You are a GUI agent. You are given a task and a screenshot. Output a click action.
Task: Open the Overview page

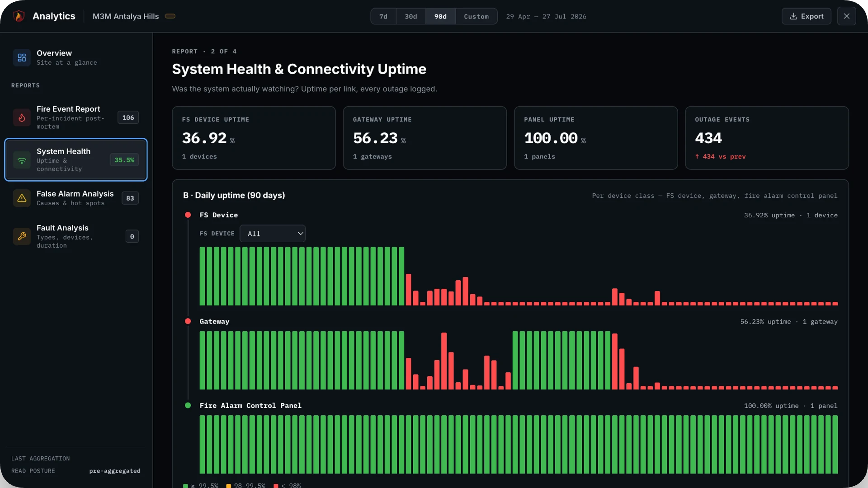click(x=75, y=57)
